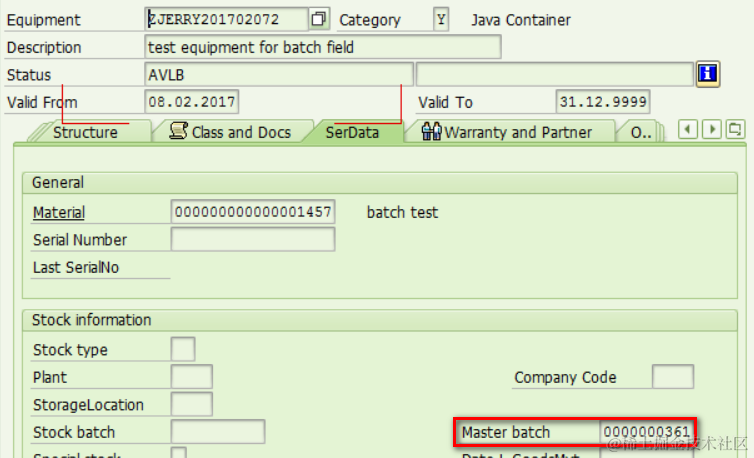Switch to the Structure tab
The width and height of the screenshot is (754, 458).
click(85, 132)
